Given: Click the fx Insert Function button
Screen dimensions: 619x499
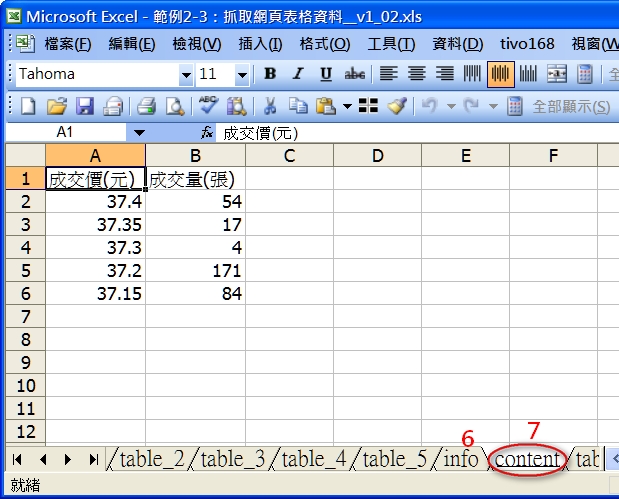Looking at the screenshot, I should click(207, 133).
